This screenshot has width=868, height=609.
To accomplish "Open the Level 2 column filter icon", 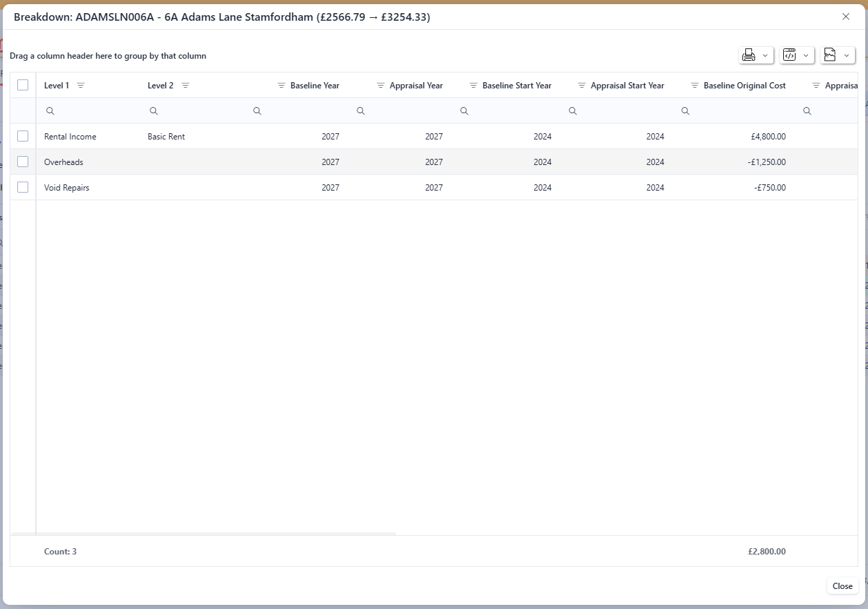I will click(185, 86).
